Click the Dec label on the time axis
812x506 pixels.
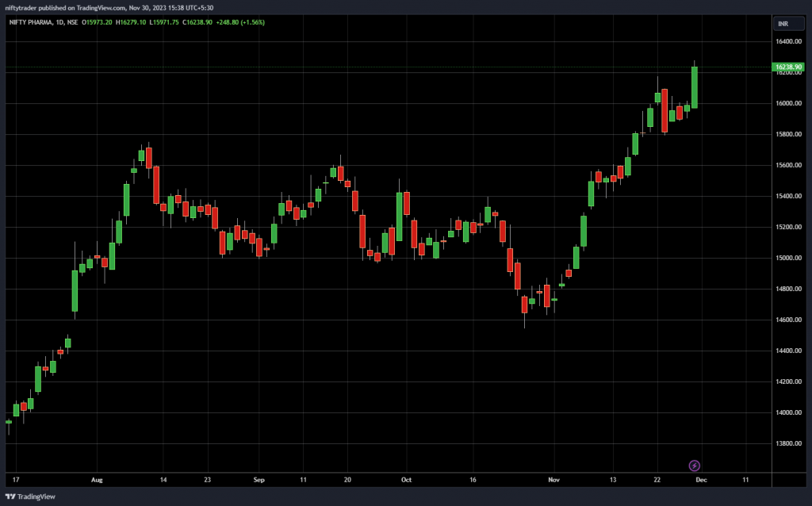[x=701, y=480]
